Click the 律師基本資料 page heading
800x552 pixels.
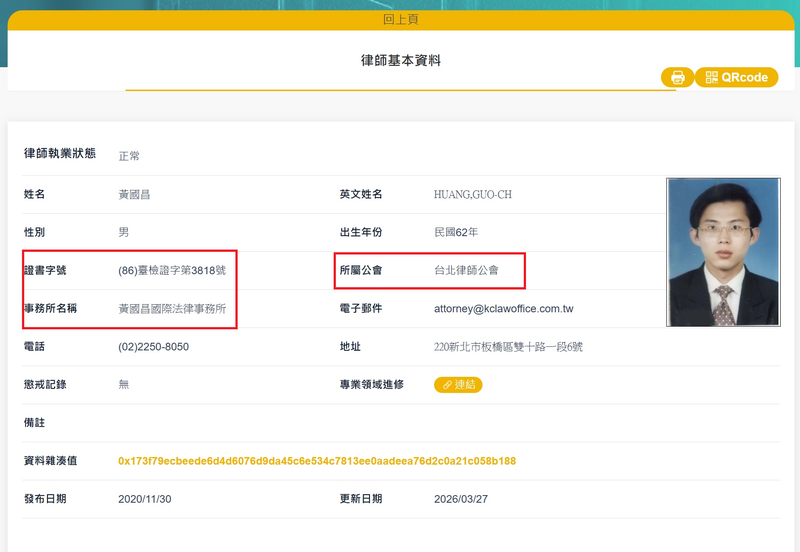pyautogui.click(x=400, y=60)
